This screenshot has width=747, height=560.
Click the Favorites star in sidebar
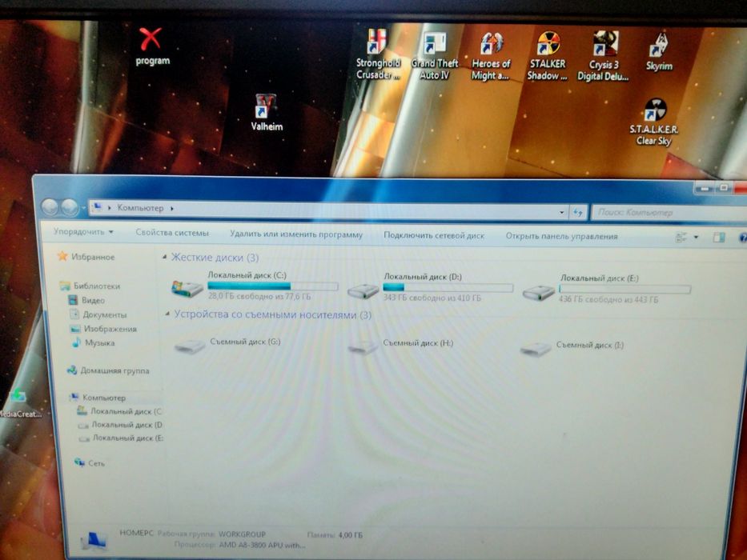62,256
